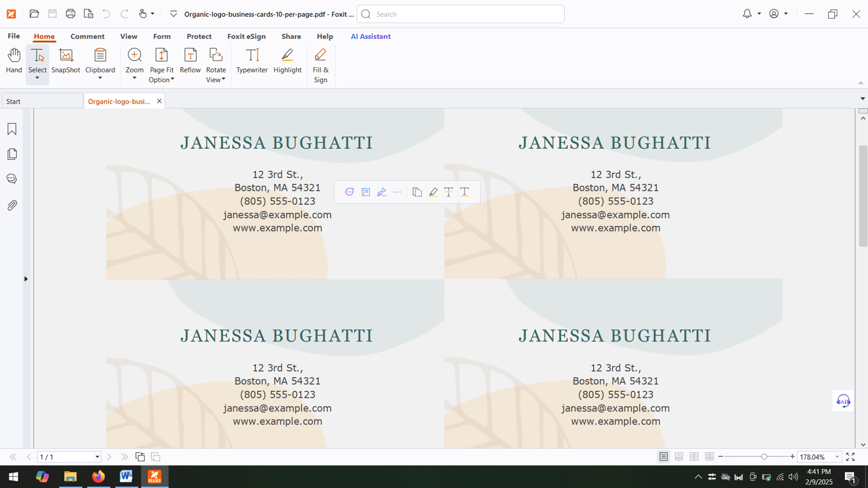This screenshot has height=488, width=868.
Task: Select the Hand tool
Action: point(14,61)
